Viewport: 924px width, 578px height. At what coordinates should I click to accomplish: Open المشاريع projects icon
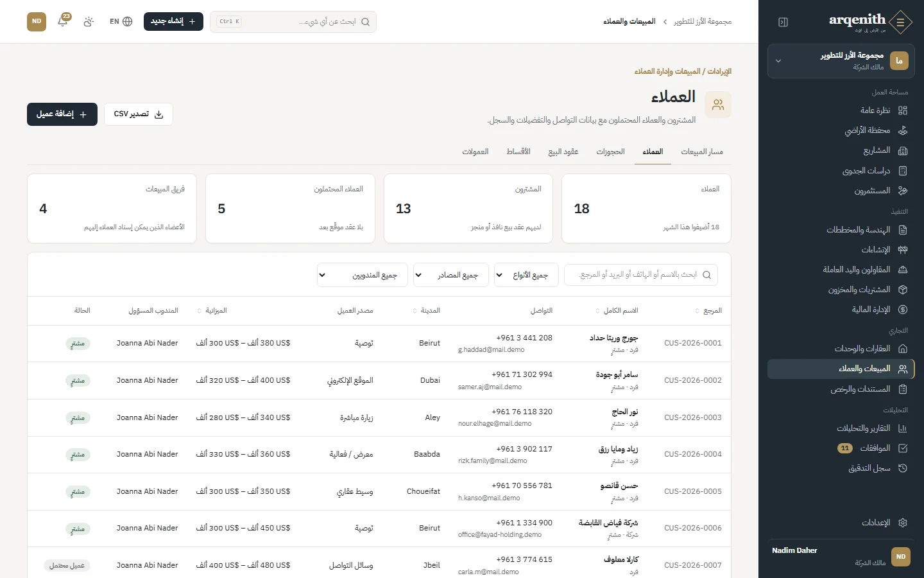tap(903, 151)
